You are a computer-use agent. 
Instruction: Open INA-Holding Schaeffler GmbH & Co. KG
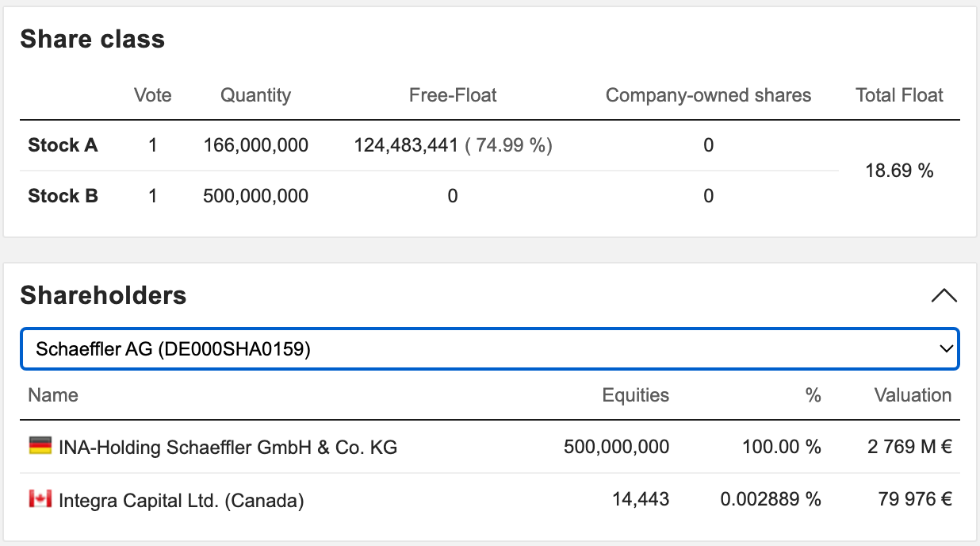point(228,448)
